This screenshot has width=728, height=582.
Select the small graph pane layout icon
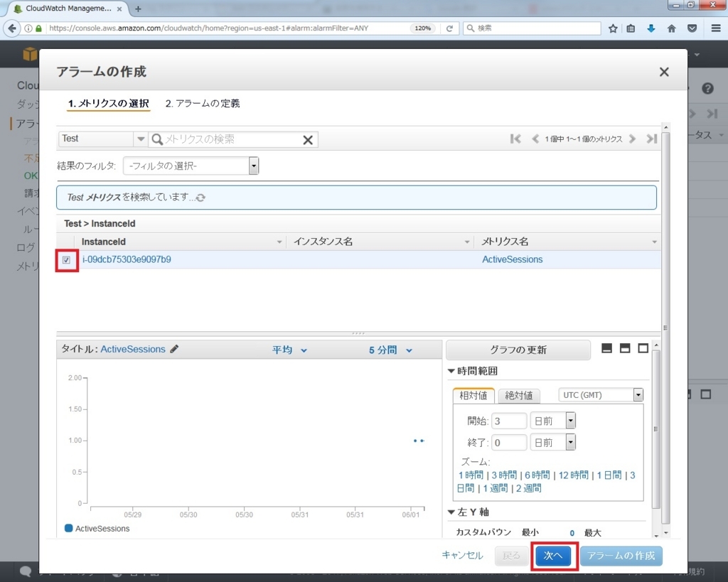(606, 348)
